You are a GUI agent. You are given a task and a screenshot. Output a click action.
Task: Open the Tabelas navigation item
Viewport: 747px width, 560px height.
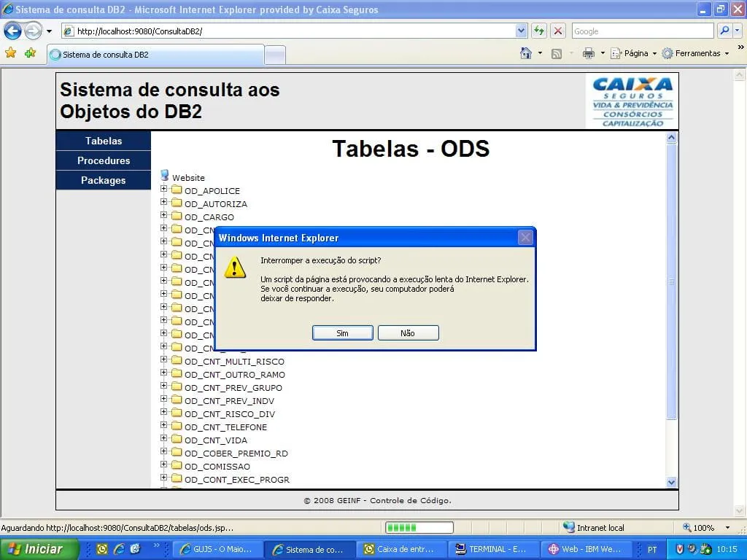pos(104,141)
